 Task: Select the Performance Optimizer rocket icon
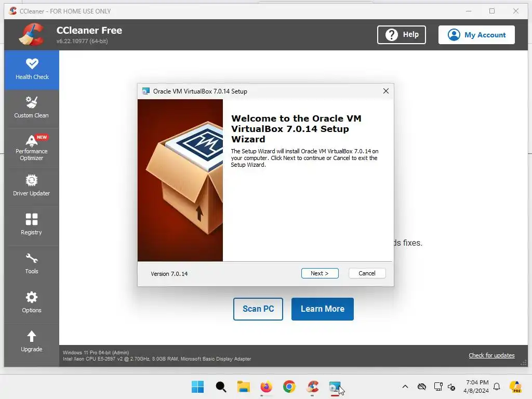pos(32,140)
